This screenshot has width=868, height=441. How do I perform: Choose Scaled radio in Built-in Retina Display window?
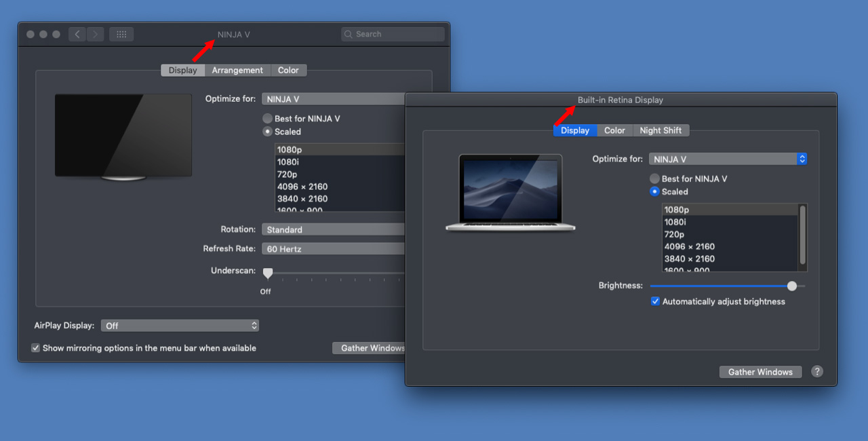(x=654, y=191)
